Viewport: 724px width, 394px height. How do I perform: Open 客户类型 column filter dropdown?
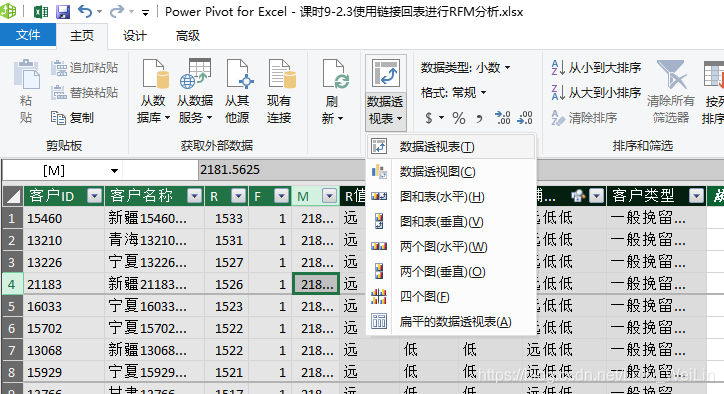[696, 196]
